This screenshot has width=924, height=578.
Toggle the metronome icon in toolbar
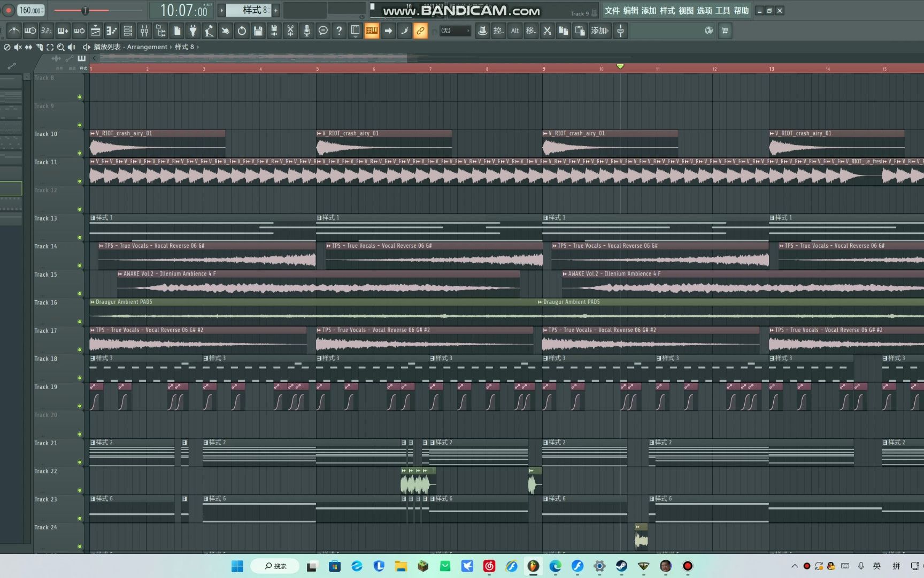pyautogui.click(x=14, y=31)
